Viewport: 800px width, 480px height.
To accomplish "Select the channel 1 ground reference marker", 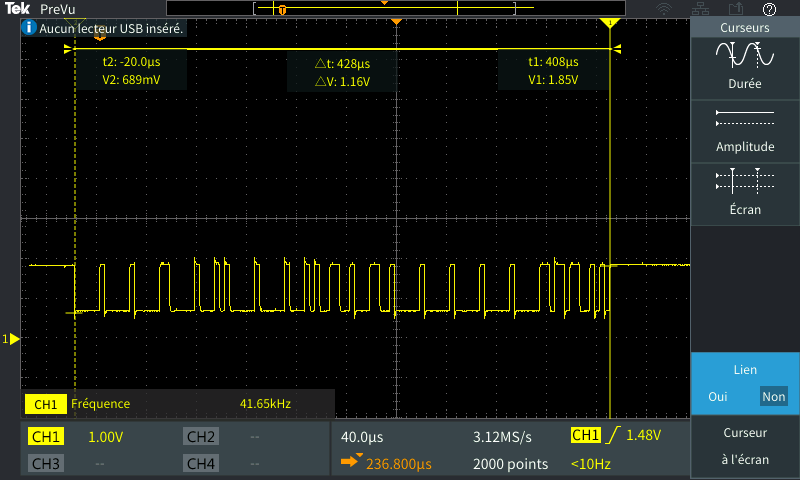I will [11, 339].
